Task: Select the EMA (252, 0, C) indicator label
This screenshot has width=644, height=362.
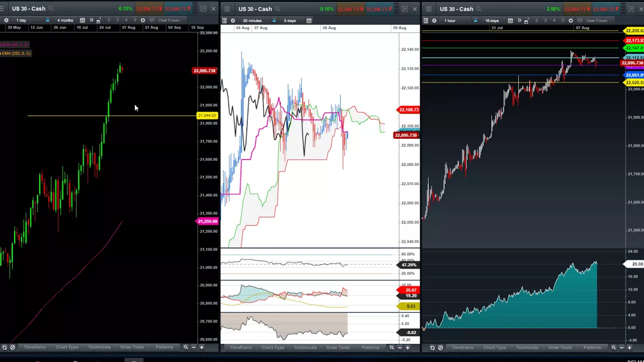Action: click(x=16, y=53)
